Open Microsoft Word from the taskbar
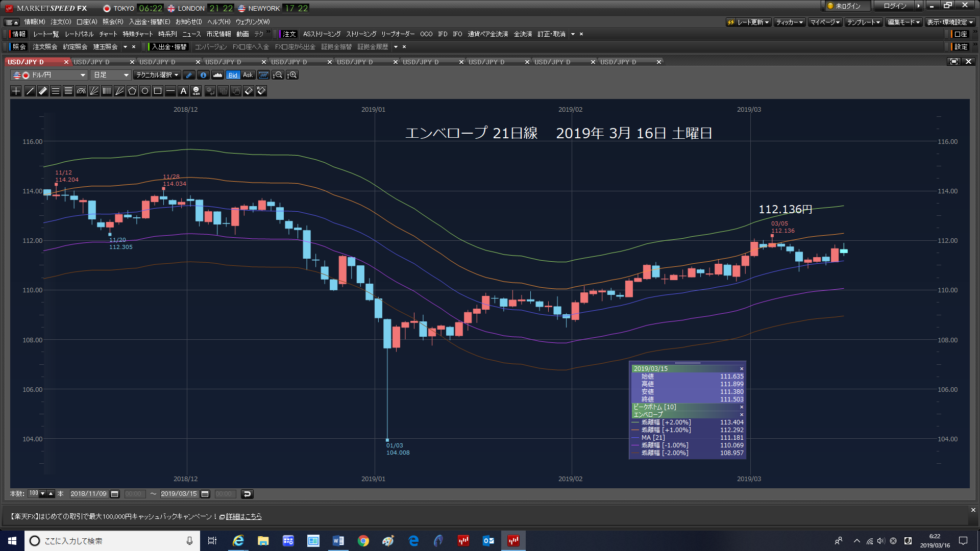Screen dimensions: 980x551 pos(338,541)
